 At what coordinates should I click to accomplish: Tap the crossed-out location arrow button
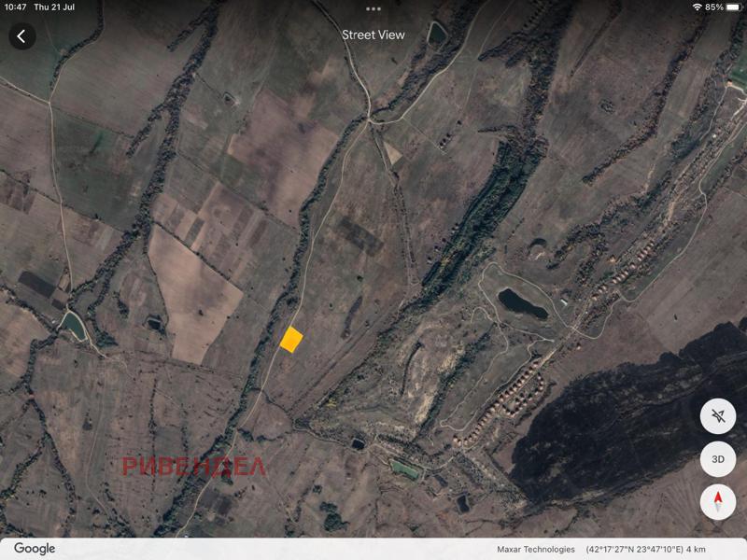[x=717, y=416]
